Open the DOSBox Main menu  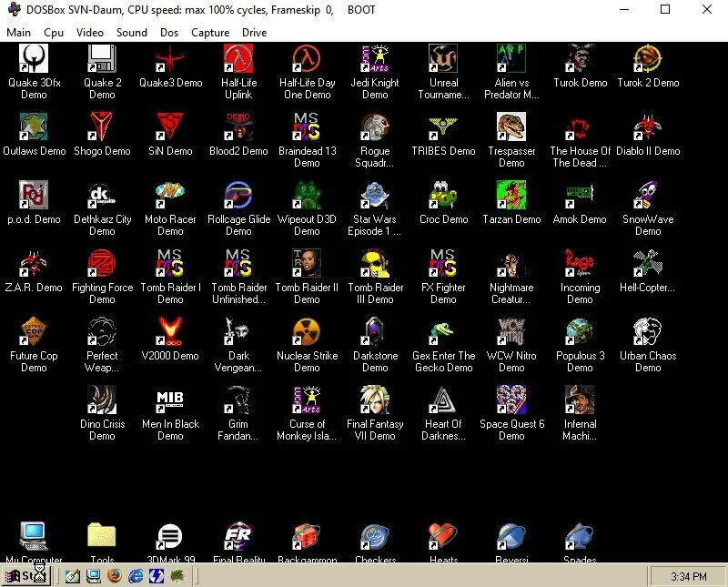pos(18,33)
